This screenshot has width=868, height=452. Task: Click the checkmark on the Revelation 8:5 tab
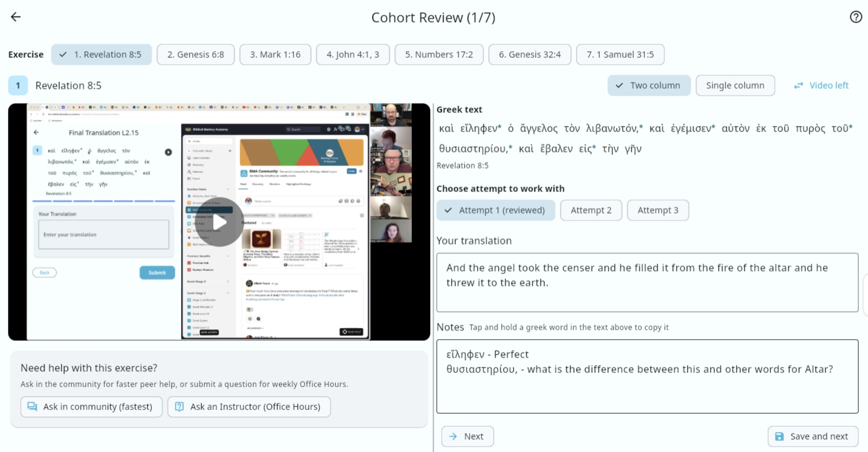click(63, 54)
